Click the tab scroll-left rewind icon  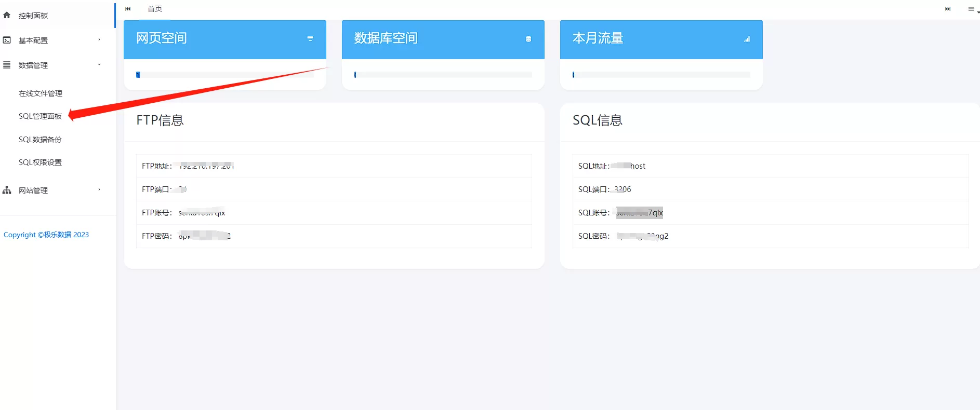point(128,9)
